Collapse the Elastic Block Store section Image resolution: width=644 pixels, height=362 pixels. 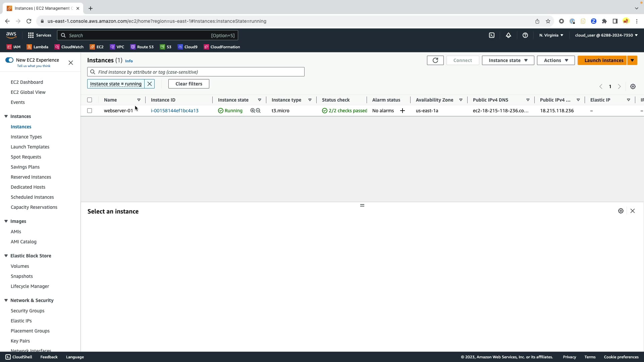click(6, 256)
